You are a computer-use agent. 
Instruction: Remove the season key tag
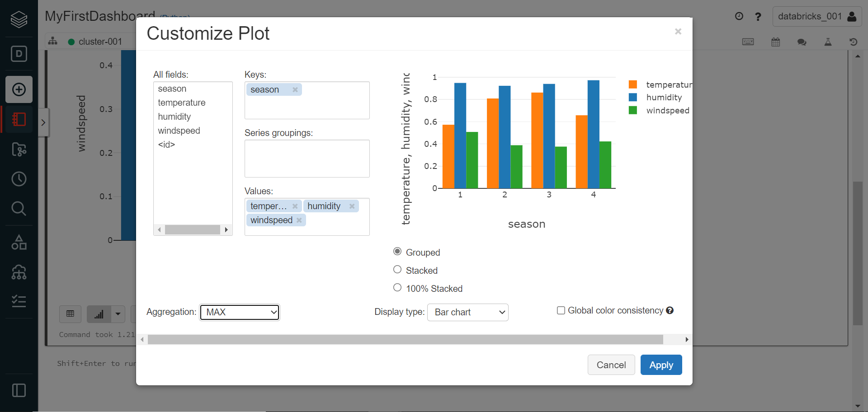pyautogui.click(x=295, y=89)
